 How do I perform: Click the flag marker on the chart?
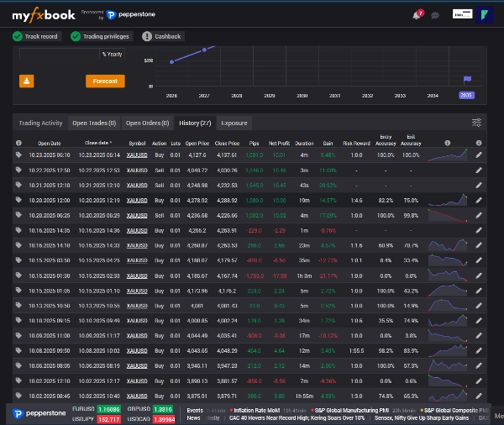[x=468, y=80]
